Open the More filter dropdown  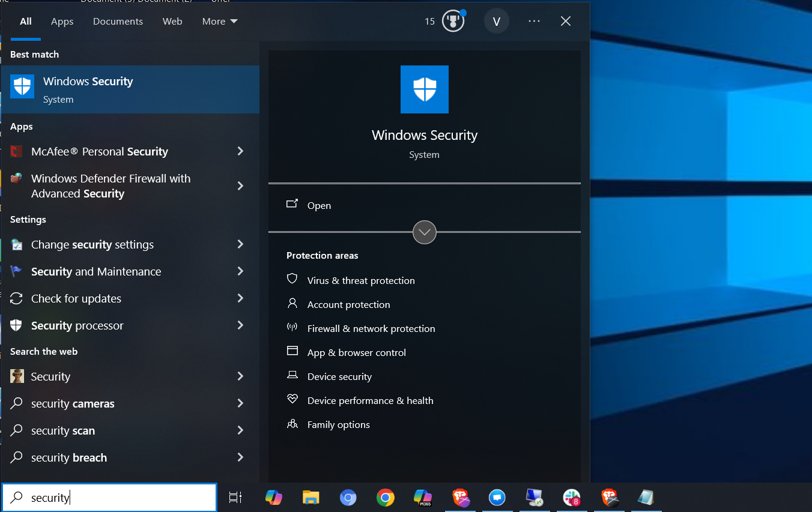pos(220,21)
